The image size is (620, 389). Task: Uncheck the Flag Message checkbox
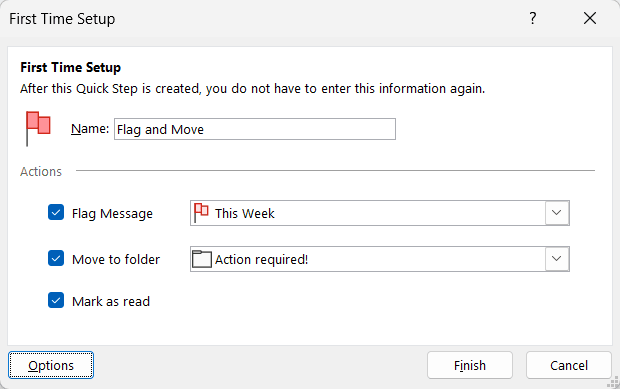pyautogui.click(x=56, y=213)
